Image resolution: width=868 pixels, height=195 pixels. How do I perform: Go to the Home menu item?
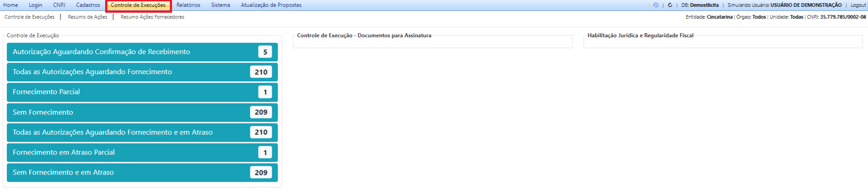tap(10, 5)
